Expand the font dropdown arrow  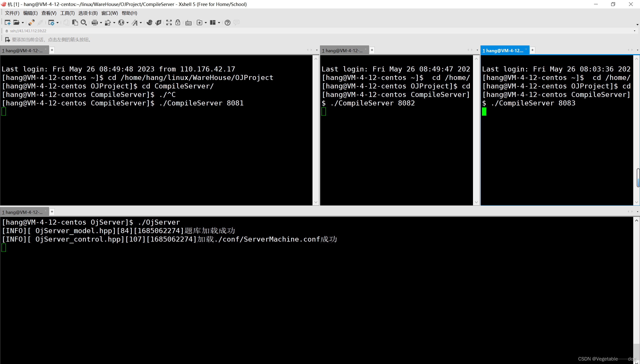click(x=141, y=23)
